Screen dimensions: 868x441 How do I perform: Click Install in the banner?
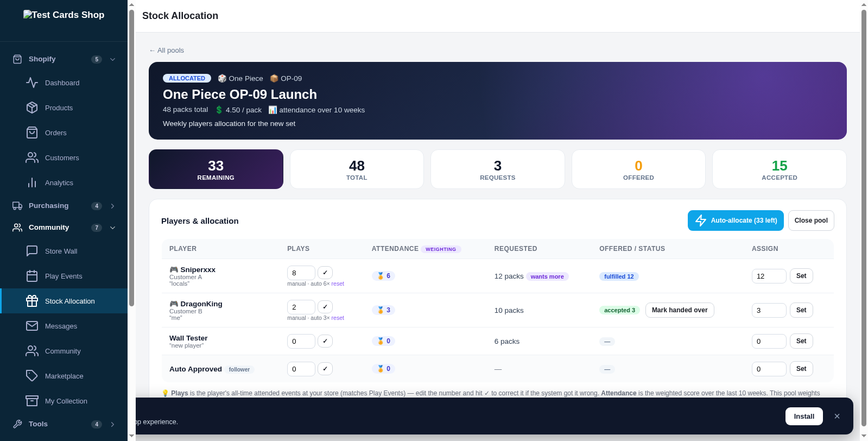tap(804, 416)
